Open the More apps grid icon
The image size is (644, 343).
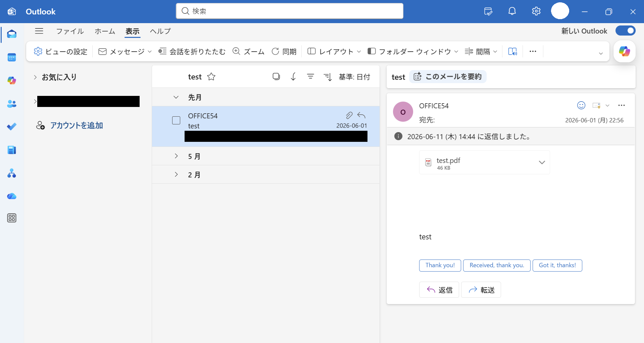pos(12,218)
